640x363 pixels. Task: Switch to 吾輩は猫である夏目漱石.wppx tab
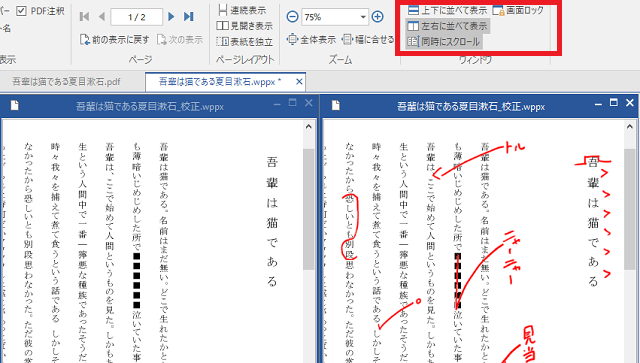point(220,82)
